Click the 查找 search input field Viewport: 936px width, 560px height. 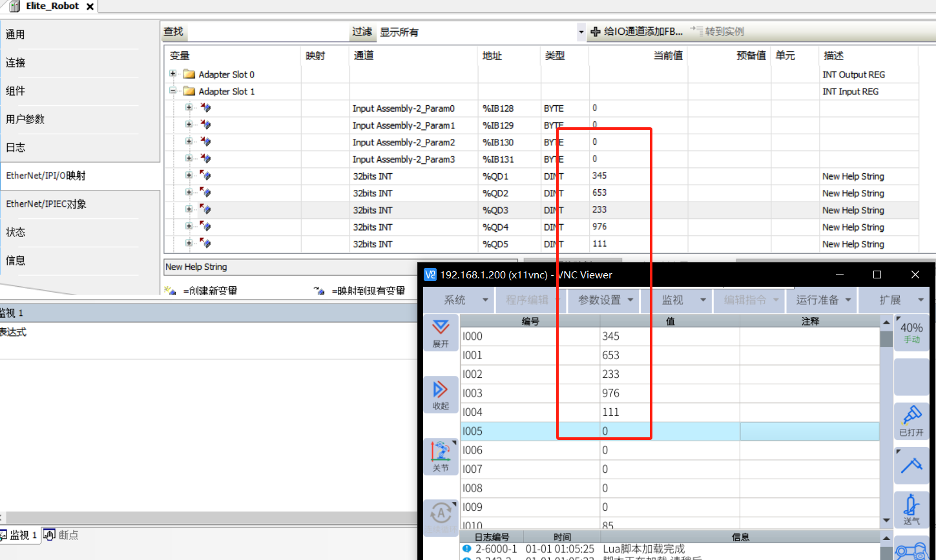267,32
